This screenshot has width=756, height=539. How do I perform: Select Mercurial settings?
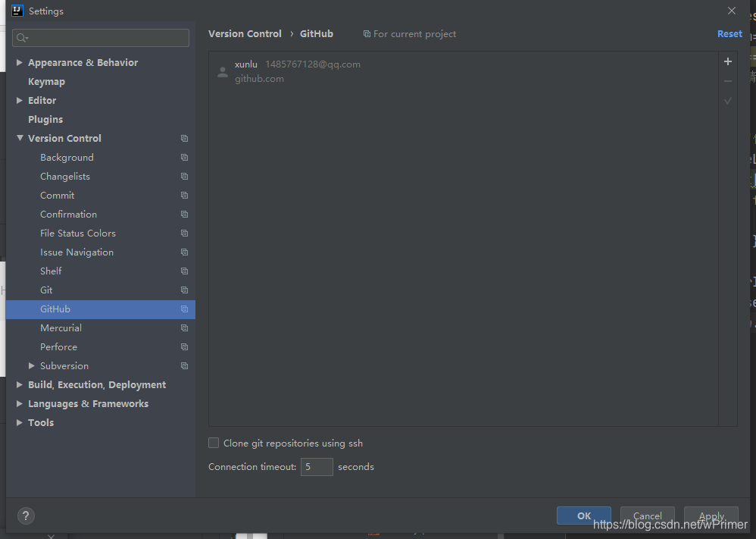(x=61, y=328)
